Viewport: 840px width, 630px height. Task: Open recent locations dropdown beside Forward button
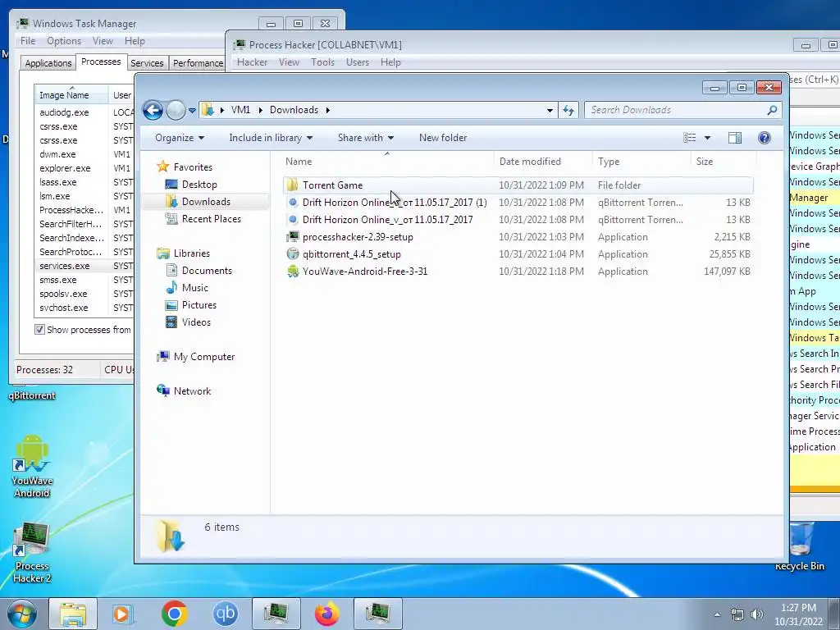192,111
